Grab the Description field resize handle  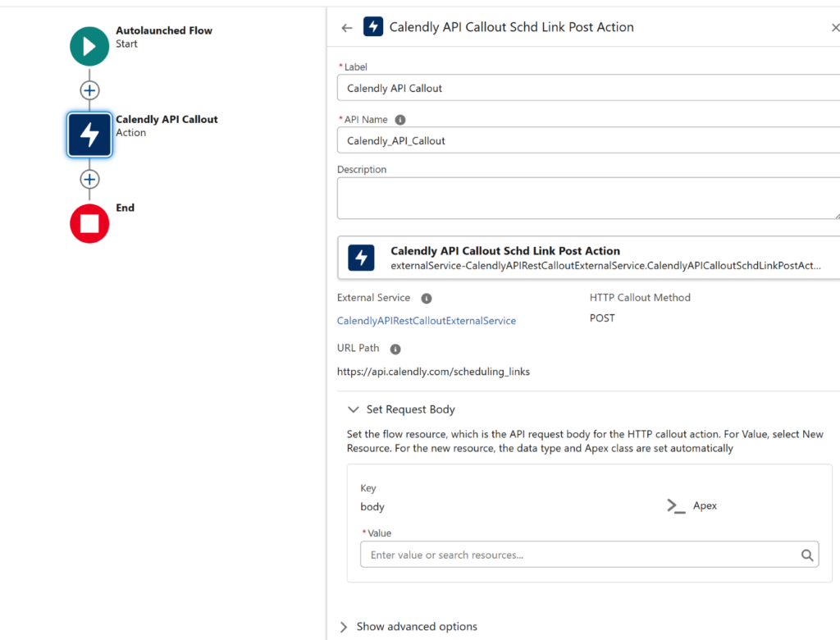pyautogui.click(x=837, y=216)
